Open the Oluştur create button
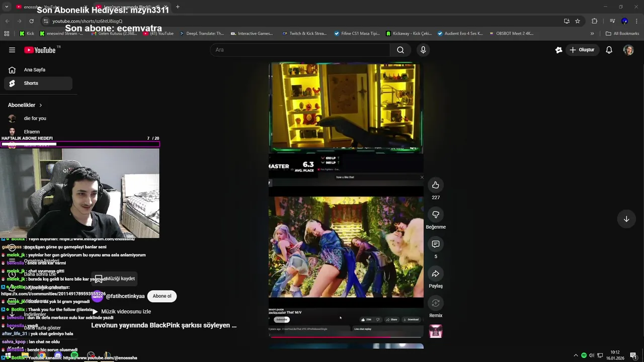This screenshot has height=362, width=644. pyautogui.click(x=582, y=50)
